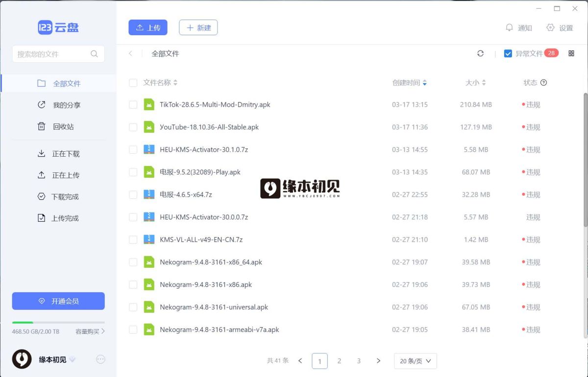The width and height of the screenshot is (588, 377).
Task: Click the 电报-9.5.2 apk icon
Action: tap(149, 172)
